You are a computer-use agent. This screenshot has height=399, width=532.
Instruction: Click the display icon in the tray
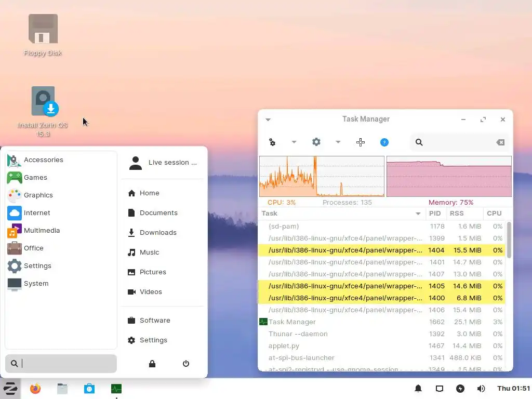(x=440, y=389)
